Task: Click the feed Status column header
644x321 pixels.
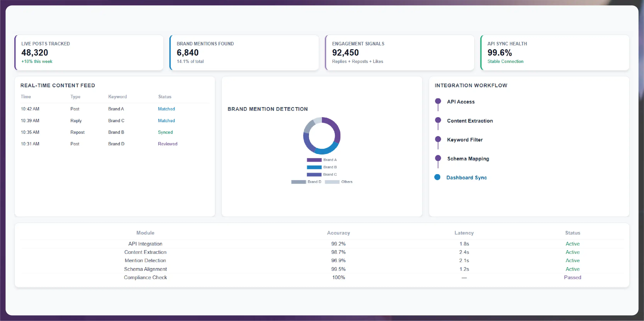Action: tap(165, 97)
